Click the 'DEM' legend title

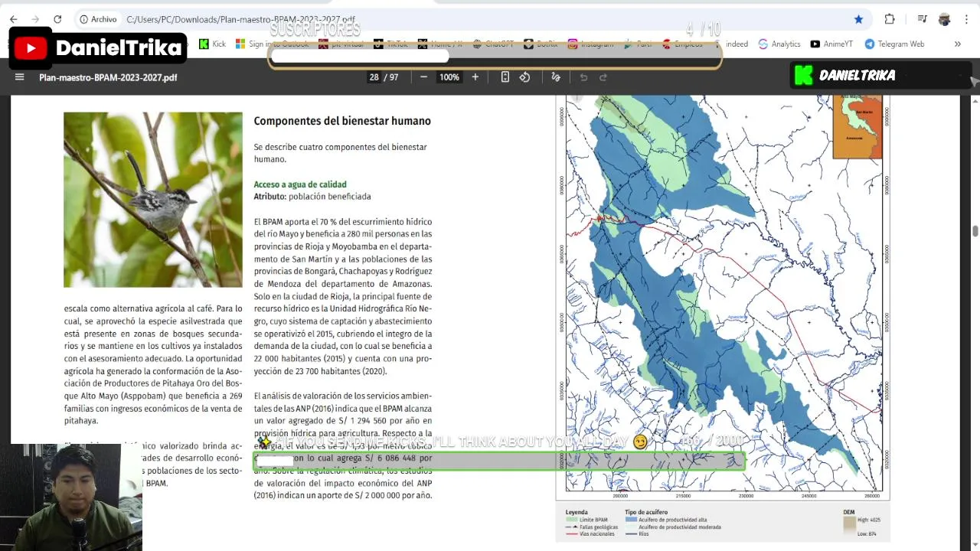[849, 512]
